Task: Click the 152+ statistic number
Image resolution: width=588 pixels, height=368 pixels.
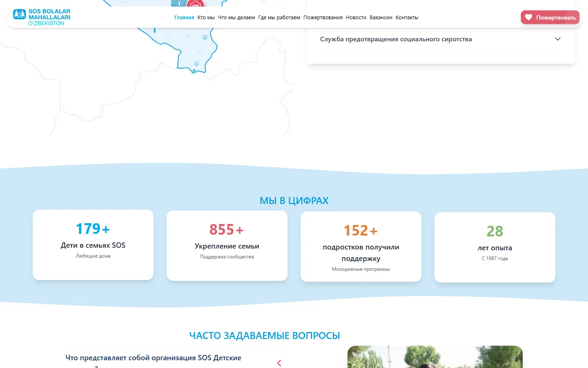Action: click(361, 230)
